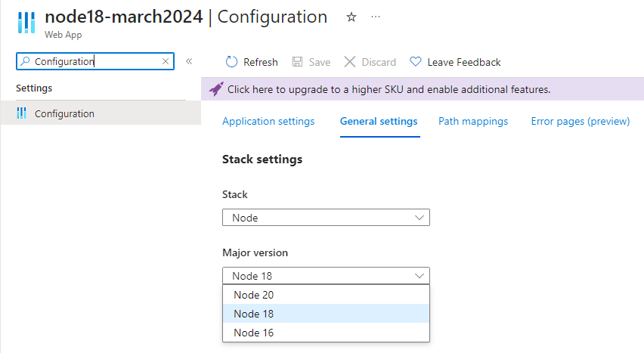Switch to General settings tab

pyautogui.click(x=379, y=121)
